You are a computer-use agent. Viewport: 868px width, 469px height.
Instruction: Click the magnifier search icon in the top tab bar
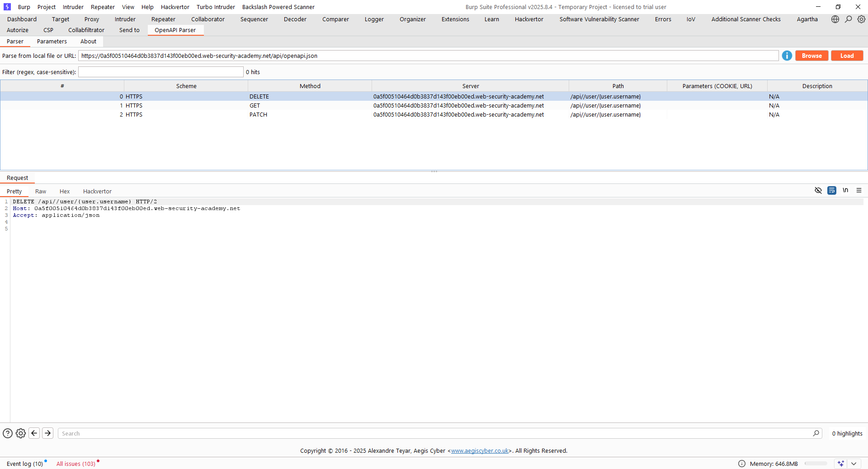[x=848, y=19]
